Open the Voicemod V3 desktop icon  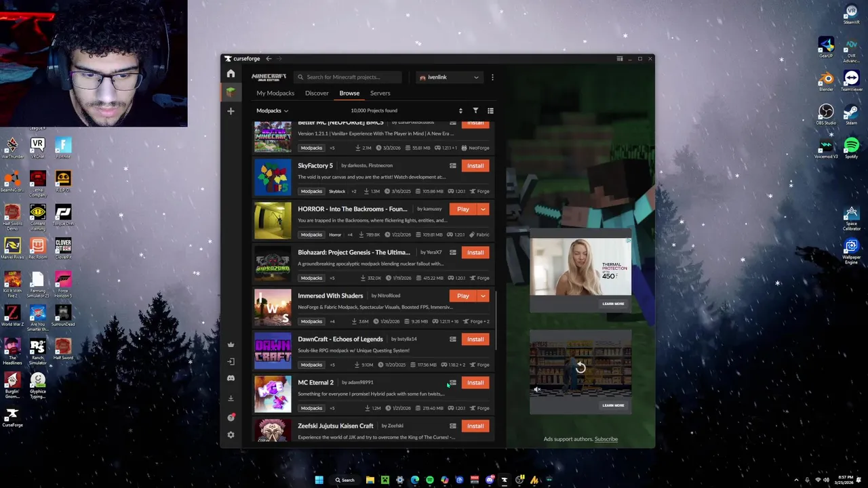pyautogui.click(x=826, y=148)
